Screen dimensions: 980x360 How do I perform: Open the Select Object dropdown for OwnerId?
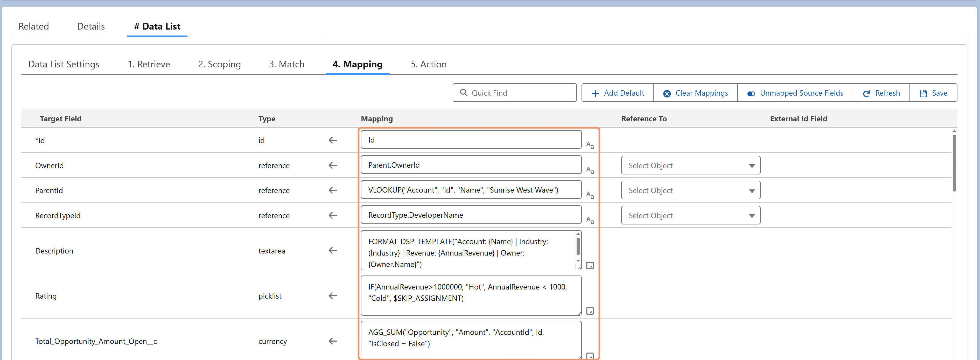point(690,165)
